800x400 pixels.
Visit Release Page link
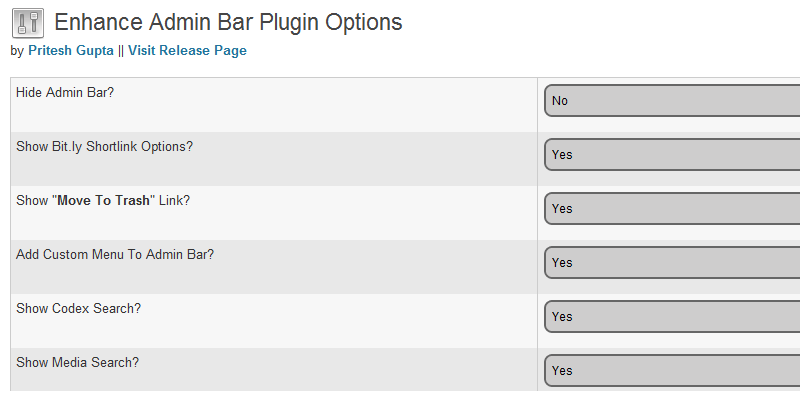point(187,50)
